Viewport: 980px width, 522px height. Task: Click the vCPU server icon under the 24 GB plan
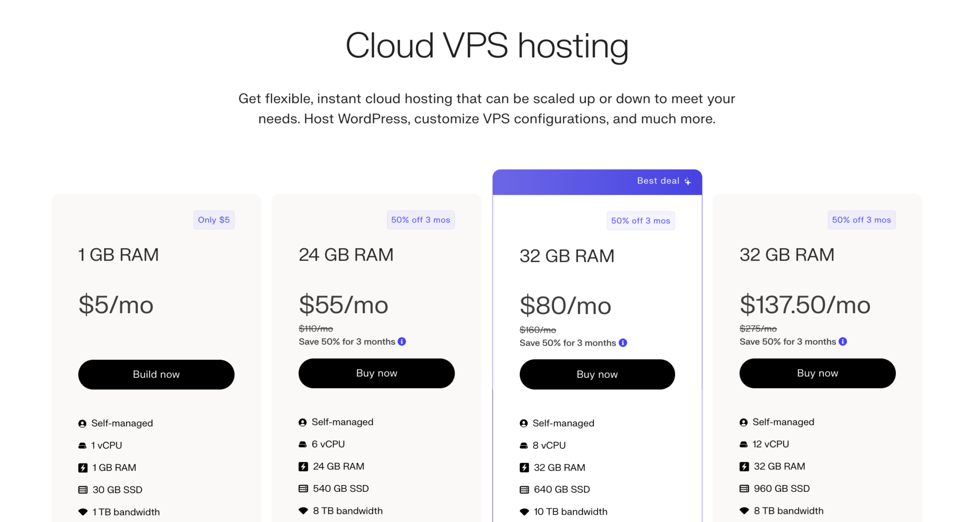coord(302,444)
